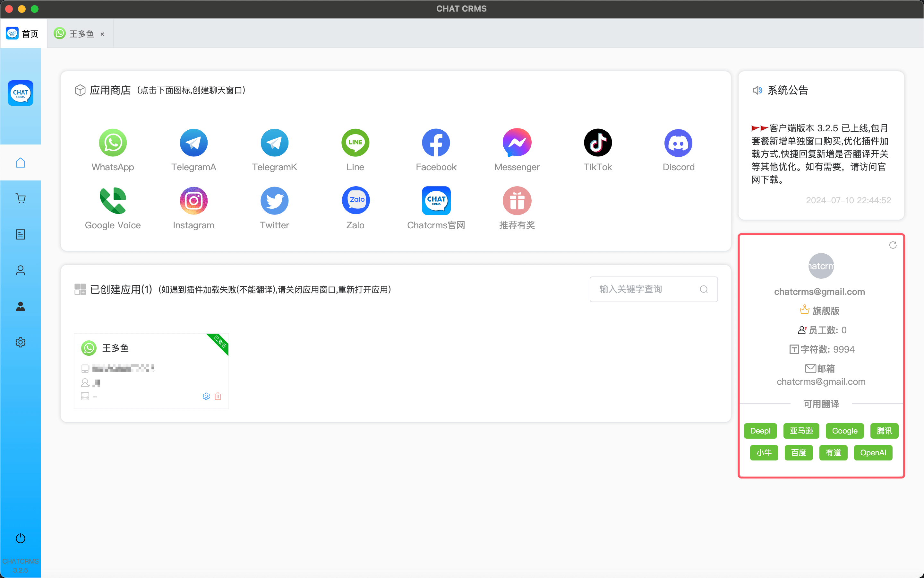Close the 王多鱼 tab
This screenshot has width=924, height=578.
[x=102, y=34]
